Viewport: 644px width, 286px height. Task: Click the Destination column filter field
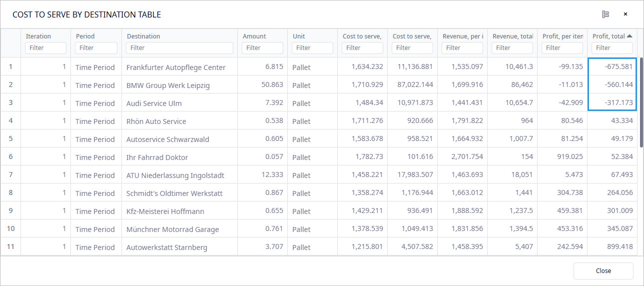tap(179, 48)
